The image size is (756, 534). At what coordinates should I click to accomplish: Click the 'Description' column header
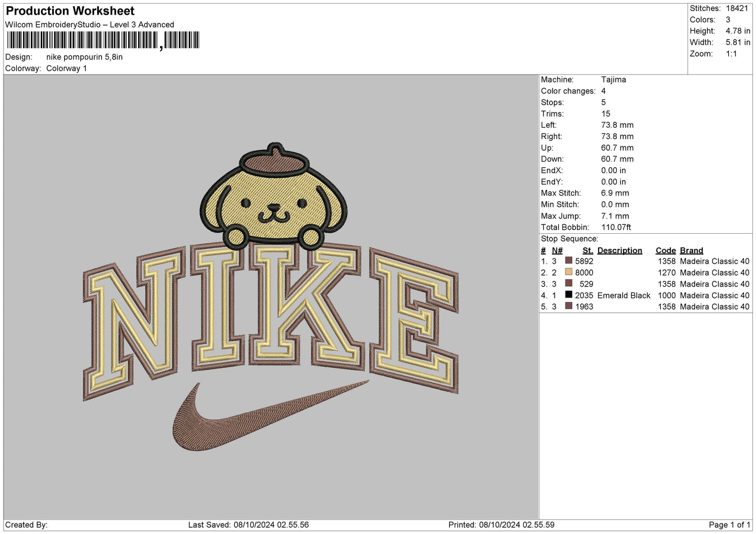(x=620, y=251)
